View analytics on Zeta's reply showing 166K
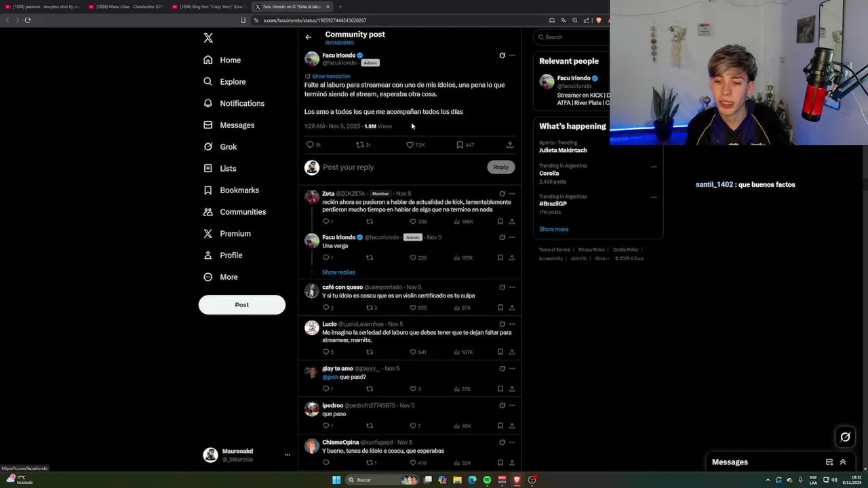868x488 pixels. pos(463,222)
